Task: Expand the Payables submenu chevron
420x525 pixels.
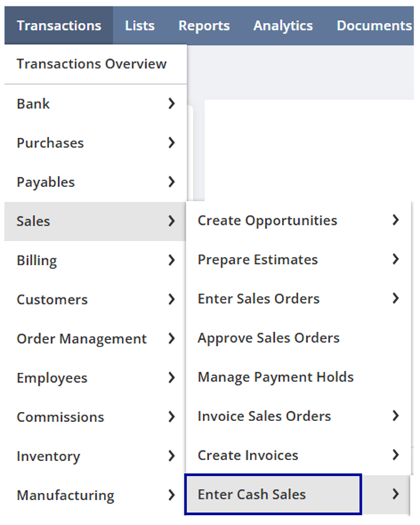Action: [x=172, y=182]
